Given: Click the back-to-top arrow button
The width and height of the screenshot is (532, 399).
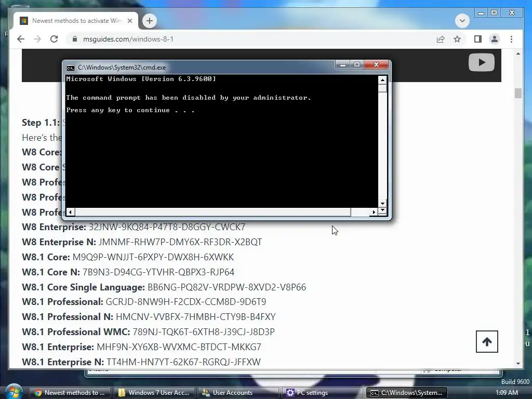Looking at the screenshot, I should pyautogui.click(x=487, y=342).
